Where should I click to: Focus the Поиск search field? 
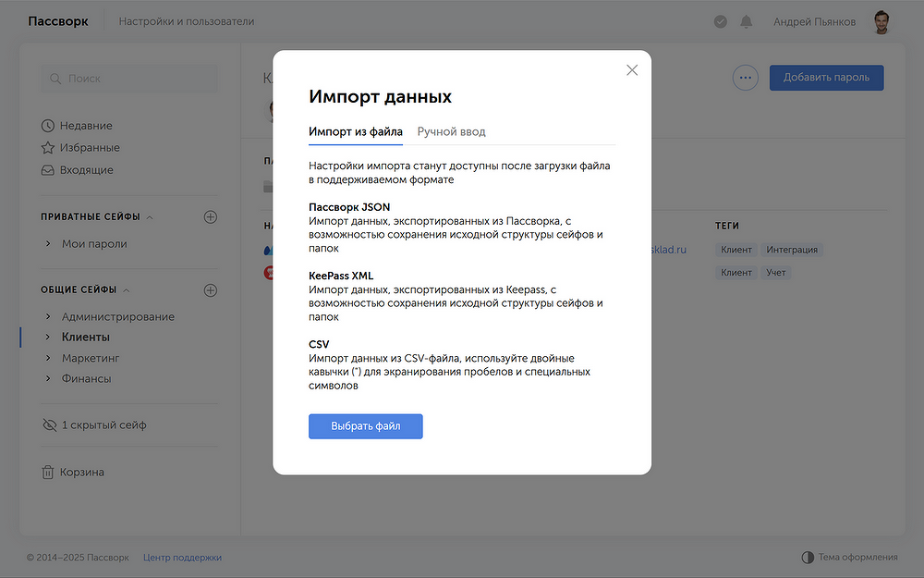point(129,79)
